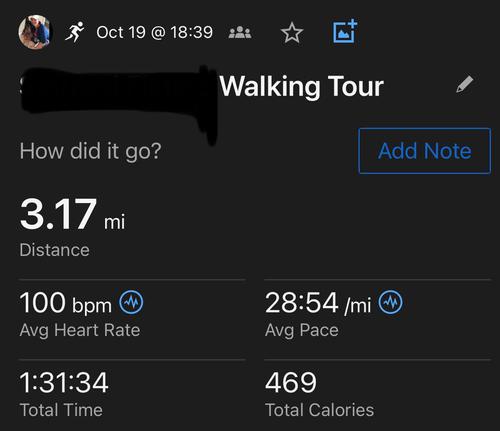Click the Add Note button
The image size is (500, 431).
[425, 151]
